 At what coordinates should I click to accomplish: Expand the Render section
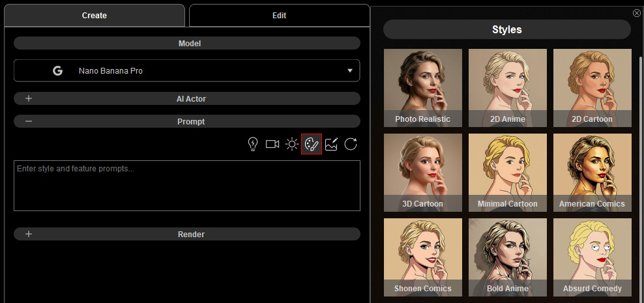click(x=187, y=234)
